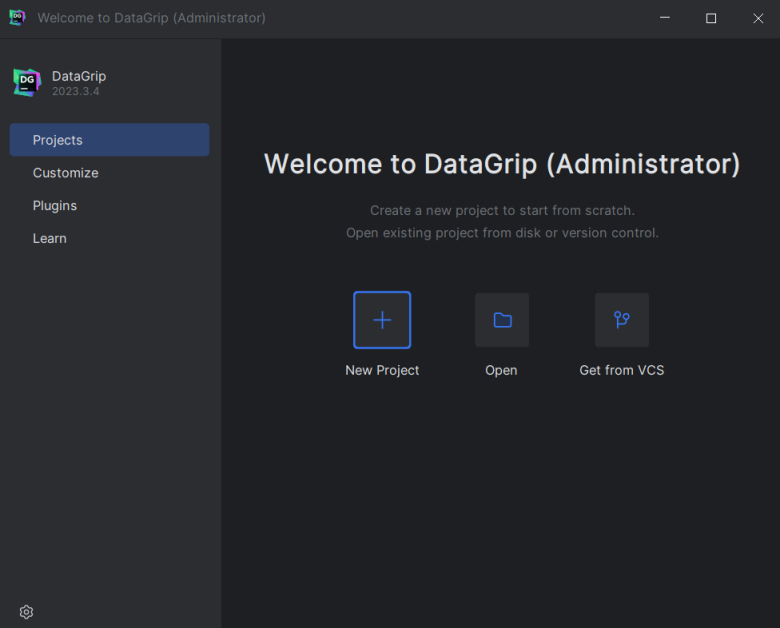Image resolution: width=780 pixels, height=628 pixels.
Task: Switch to the Customize tab
Action: click(x=66, y=173)
